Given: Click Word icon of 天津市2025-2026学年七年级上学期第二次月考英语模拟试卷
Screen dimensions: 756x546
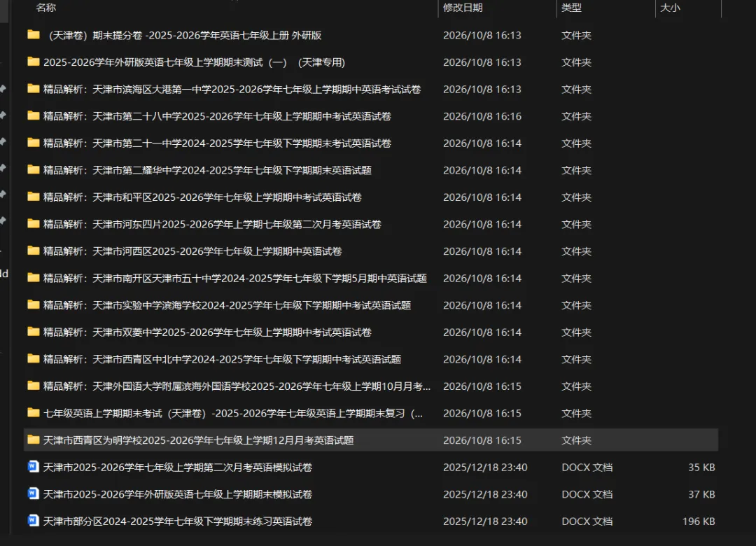Looking at the screenshot, I should point(34,466).
